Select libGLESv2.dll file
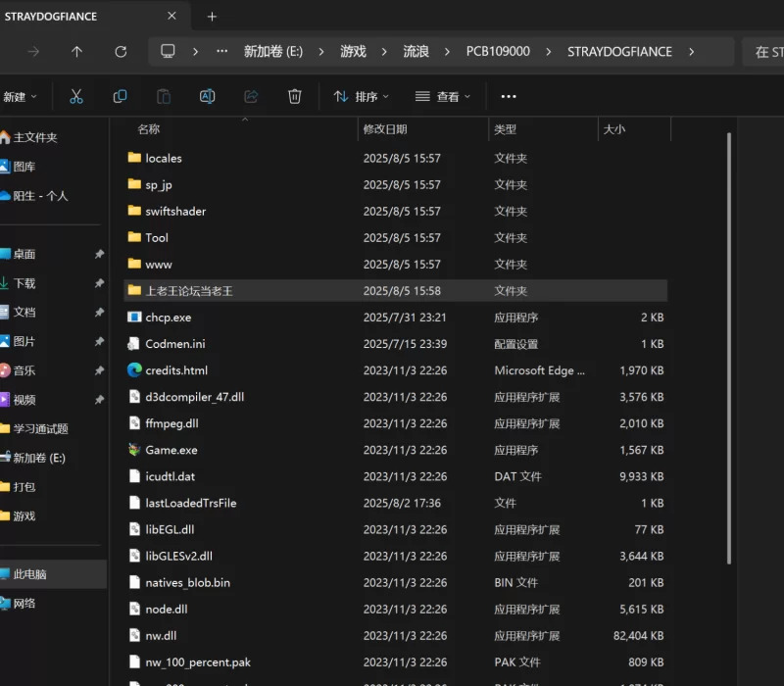The width and height of the screenshot is (784, 686). pyautogui.click(x=395, y=556)
